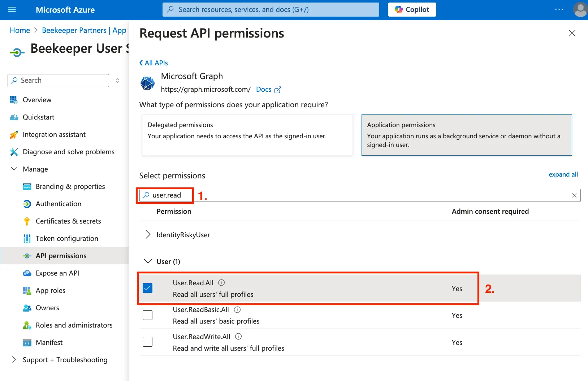Open the Microsoft Graph Docs link
This screenshot has height=381, width=588.
coord(264,90)
